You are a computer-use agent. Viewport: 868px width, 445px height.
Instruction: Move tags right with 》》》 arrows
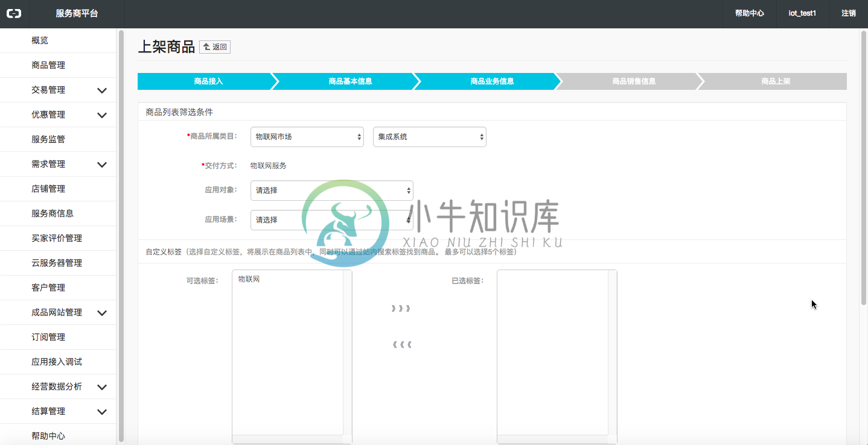401,309
